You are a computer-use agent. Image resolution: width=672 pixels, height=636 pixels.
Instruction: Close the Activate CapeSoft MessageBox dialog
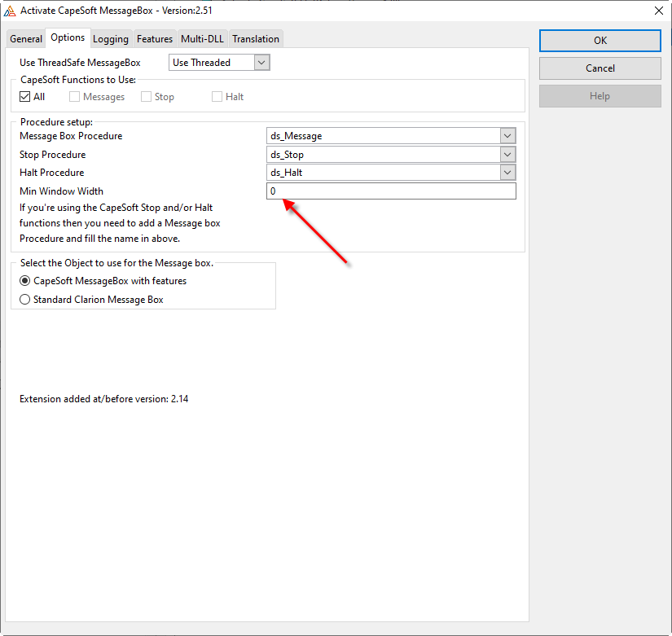[658, 10]
